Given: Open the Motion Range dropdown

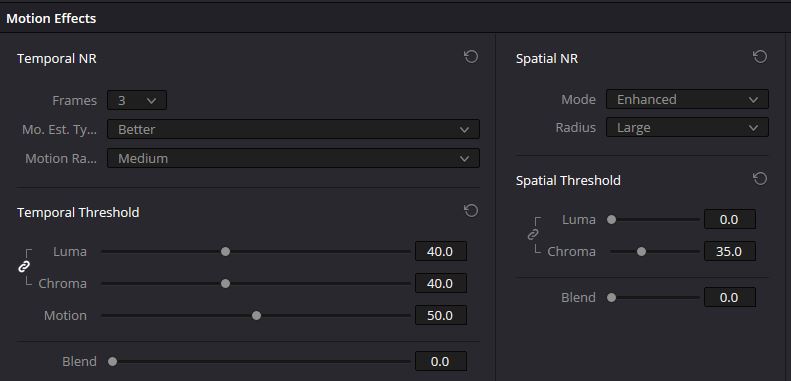Looking at the screenshot, I should (x=293, y=158).
